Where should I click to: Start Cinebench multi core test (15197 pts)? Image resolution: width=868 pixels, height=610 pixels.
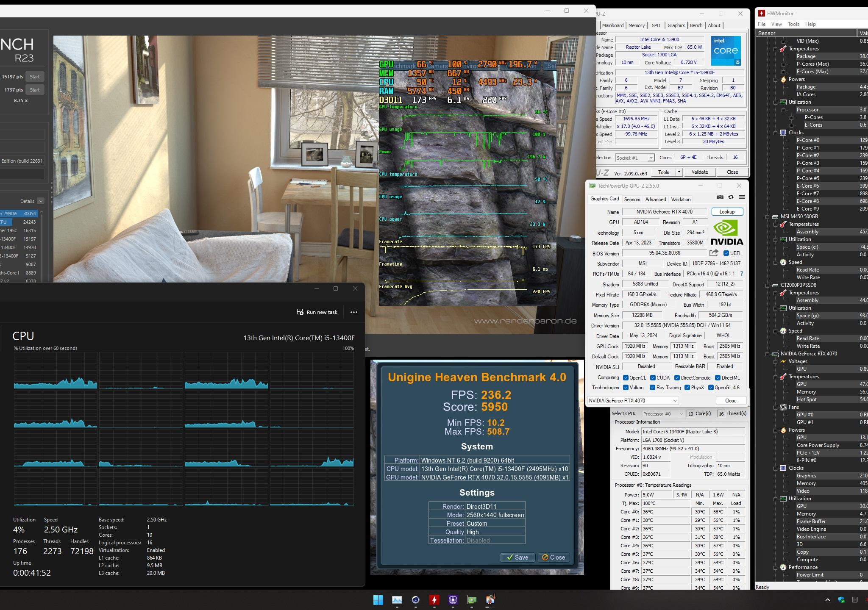35,77
